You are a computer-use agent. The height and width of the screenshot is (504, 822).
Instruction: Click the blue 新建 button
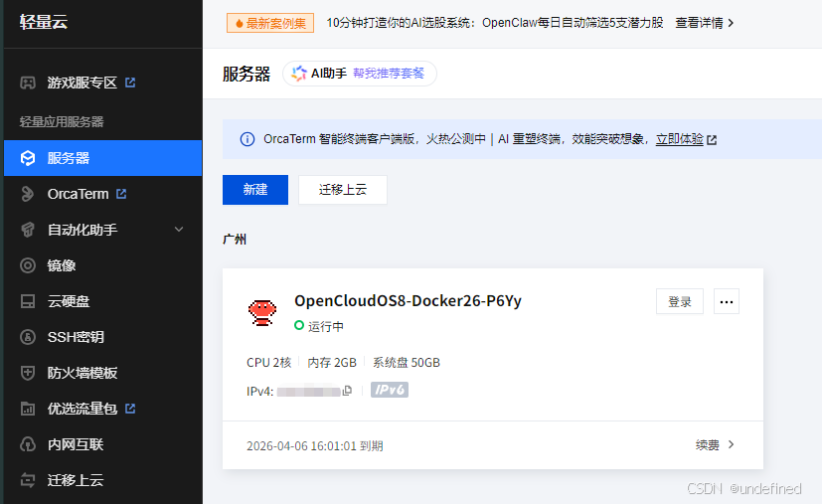255,189
